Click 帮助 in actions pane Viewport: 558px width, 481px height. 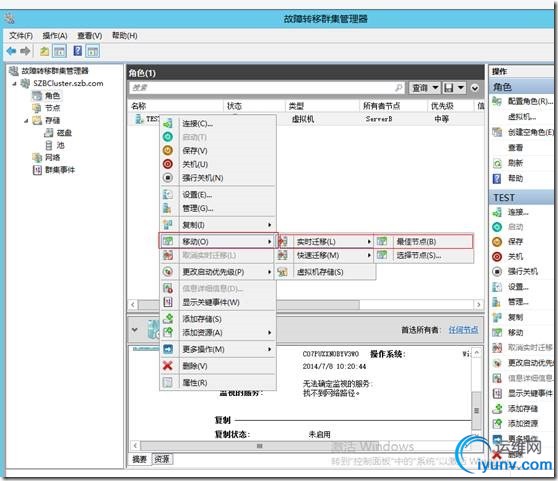(x=515, y=178)
